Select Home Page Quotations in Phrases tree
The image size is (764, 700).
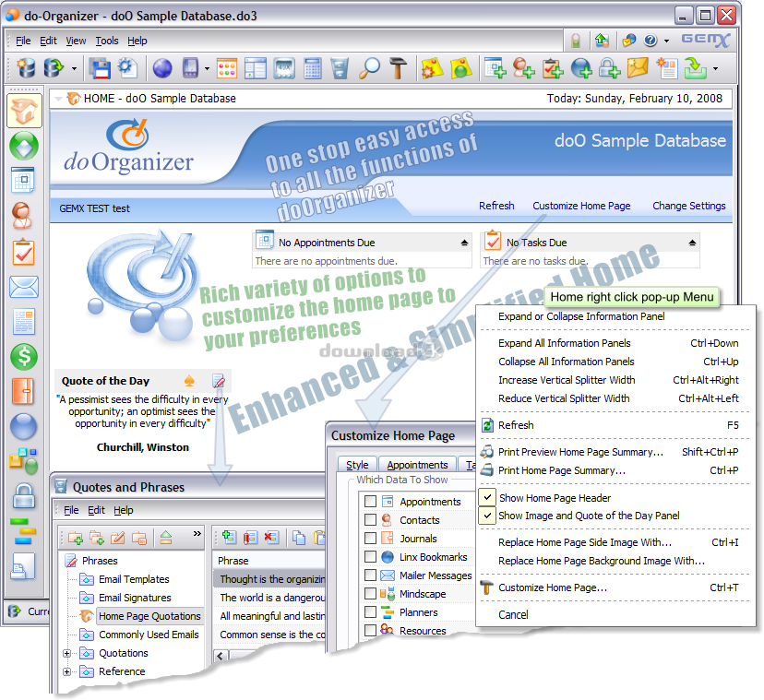[x=149, y=616]
